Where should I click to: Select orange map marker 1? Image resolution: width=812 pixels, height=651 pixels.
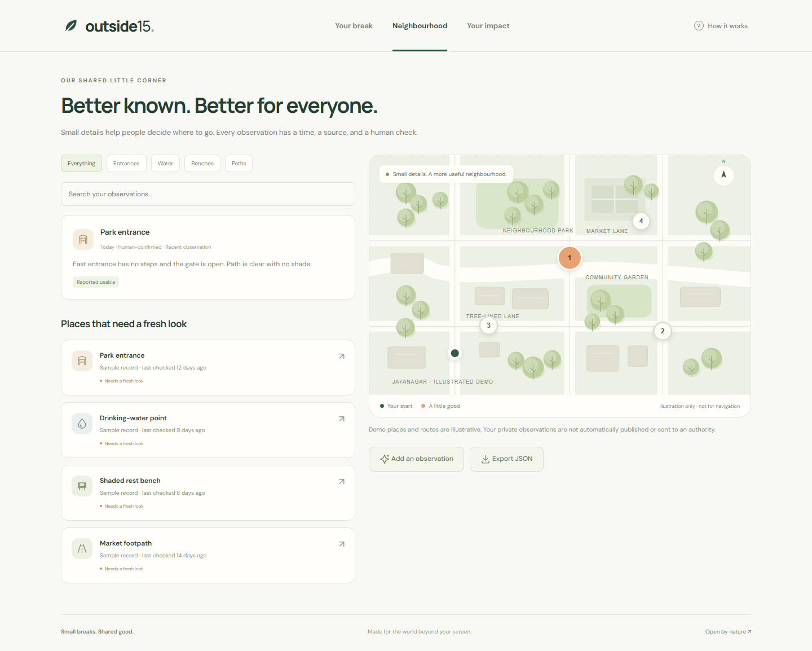tap(570, 258)
